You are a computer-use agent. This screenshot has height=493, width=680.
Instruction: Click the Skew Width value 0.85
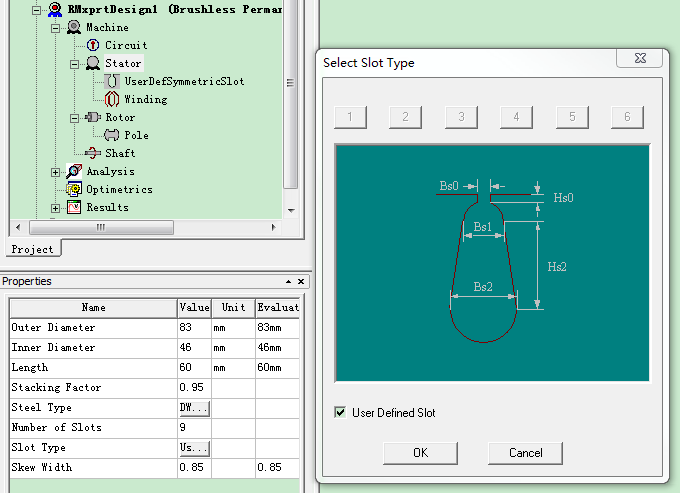point(194,467)
